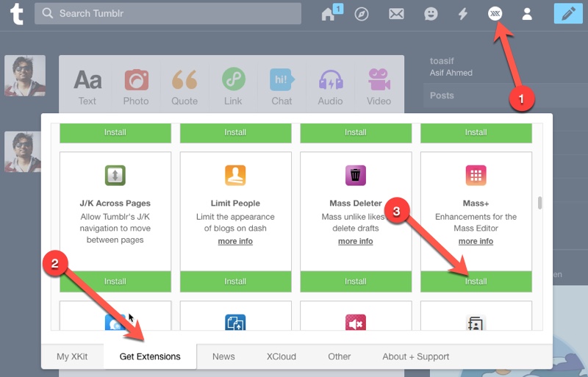Open the home dashboard icon
The image size is (588, 377).
click(328, 14)
